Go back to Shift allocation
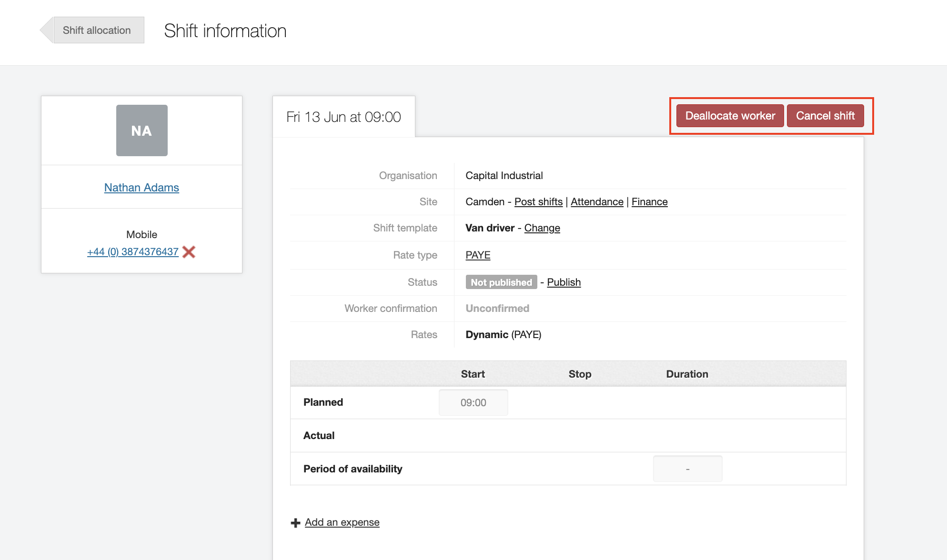Screen dimensions: 947x560 (x=97, y=30)
